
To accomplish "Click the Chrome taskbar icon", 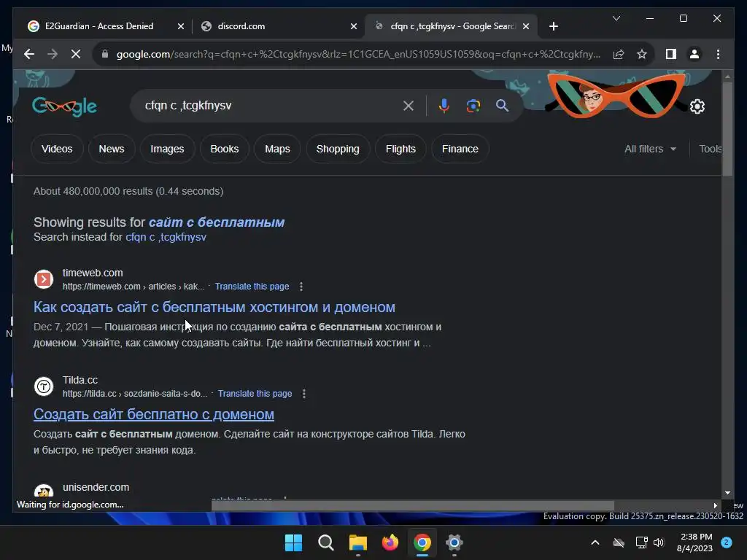I will coord(422,542).
